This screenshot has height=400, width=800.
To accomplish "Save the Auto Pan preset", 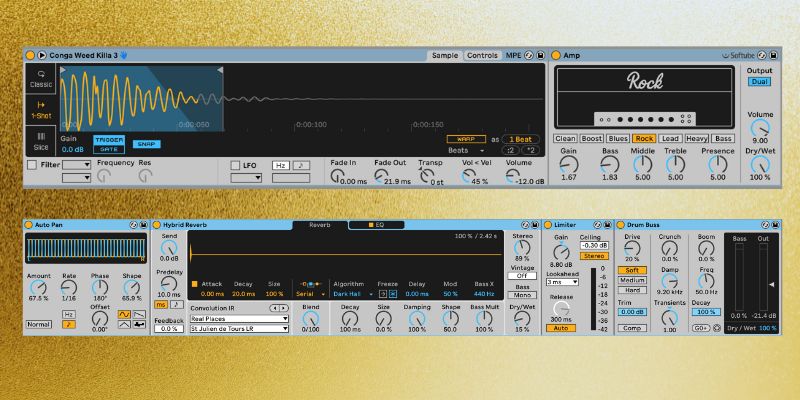I will coord(143,224).
